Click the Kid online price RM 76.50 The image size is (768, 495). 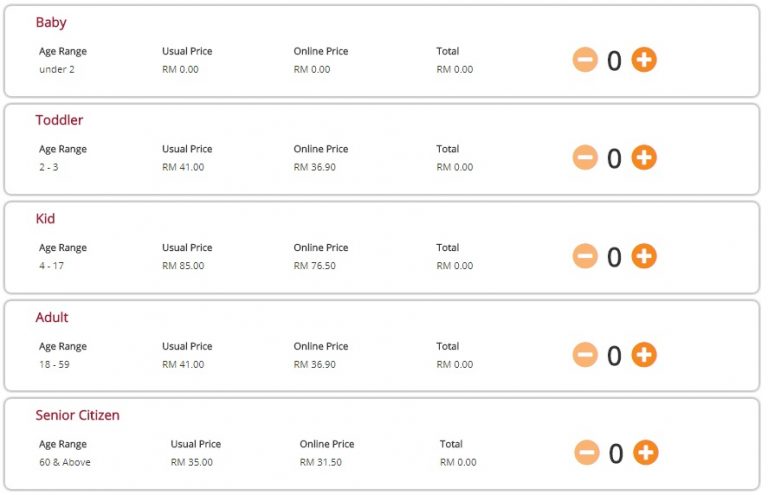[315, 266]
